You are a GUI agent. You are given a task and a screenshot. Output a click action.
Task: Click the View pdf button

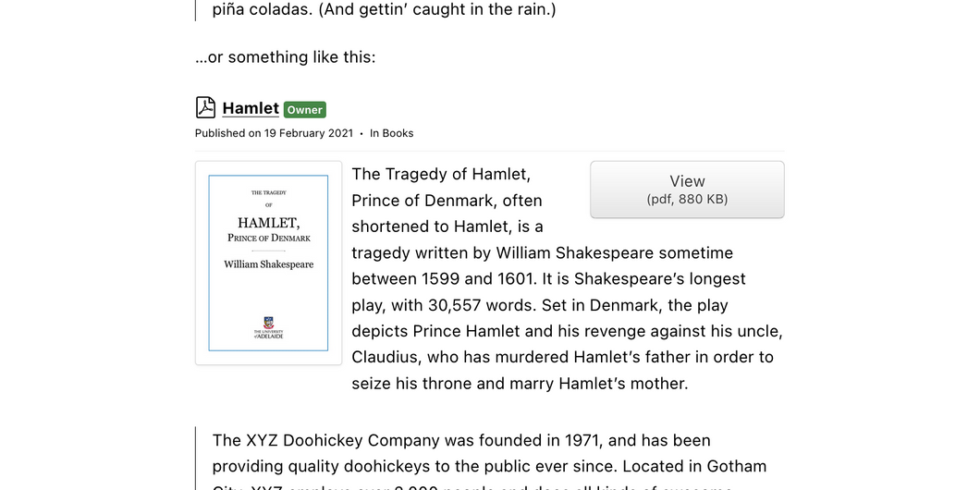tap(687, 190)
